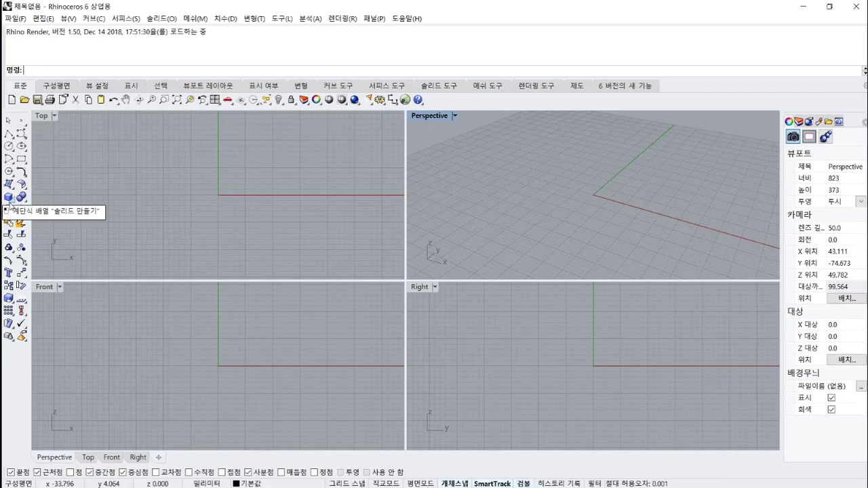Switch to the 커브 도구 toolbar tab
The height and width of the screenshot is (488, 868).
338,85
